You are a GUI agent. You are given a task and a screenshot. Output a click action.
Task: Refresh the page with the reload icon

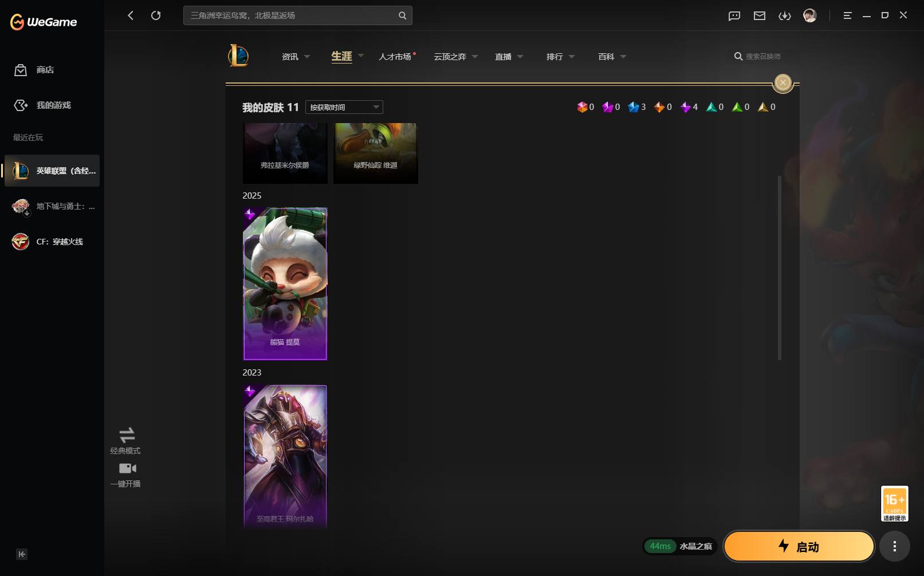[x=156, y=15]
